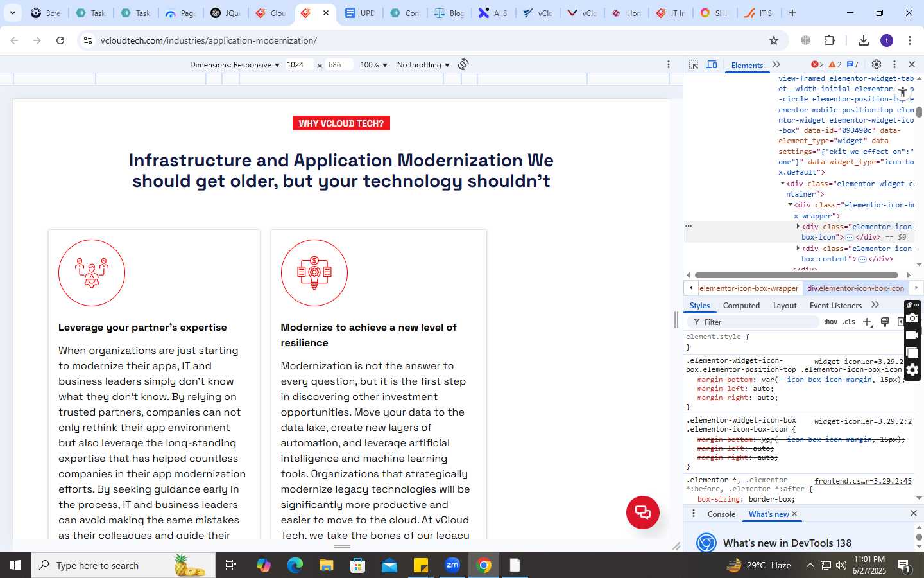
Task: Select the inspect element picker tool
Action: click(694, 64)
